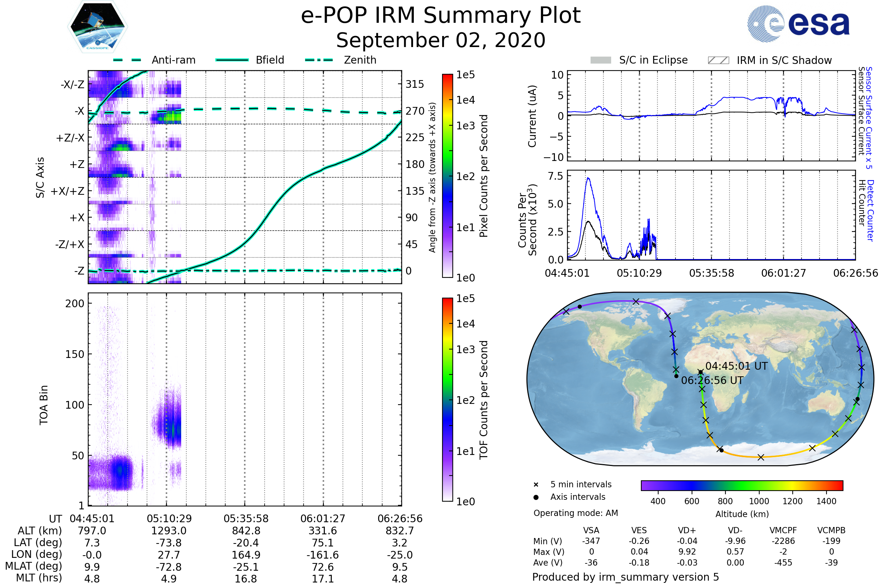This screenshot has width=882, height=588.
Task: Click the ESA logo
Action: coord(798,24)
